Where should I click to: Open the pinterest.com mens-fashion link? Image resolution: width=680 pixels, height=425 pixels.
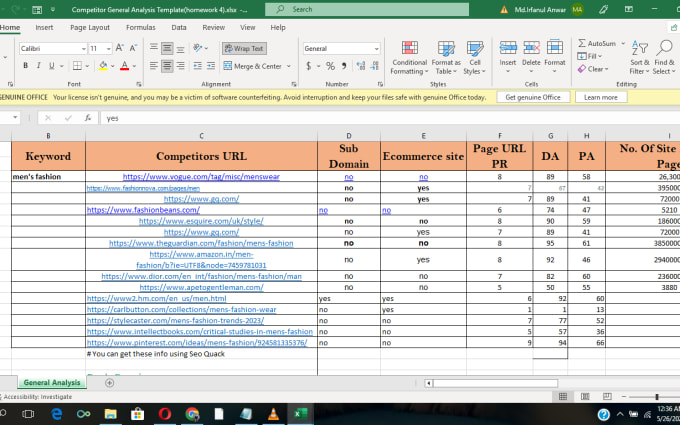[x=197, y=343]
